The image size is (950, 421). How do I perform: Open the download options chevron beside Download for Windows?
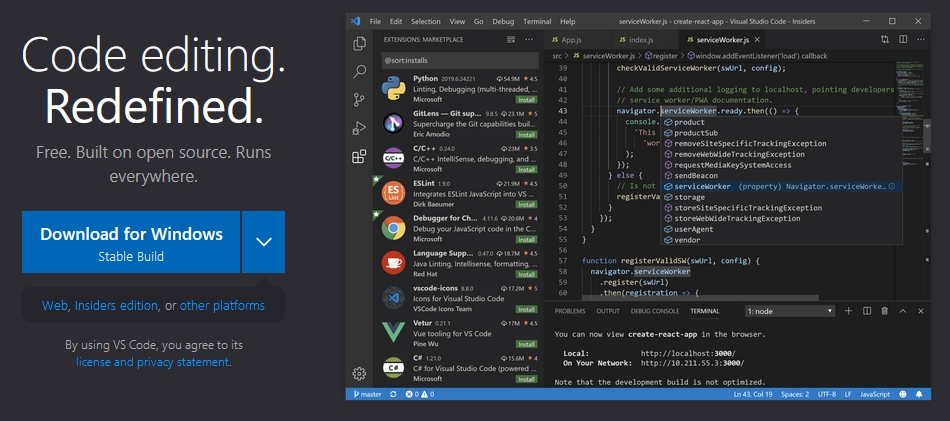tap(264, 242)
